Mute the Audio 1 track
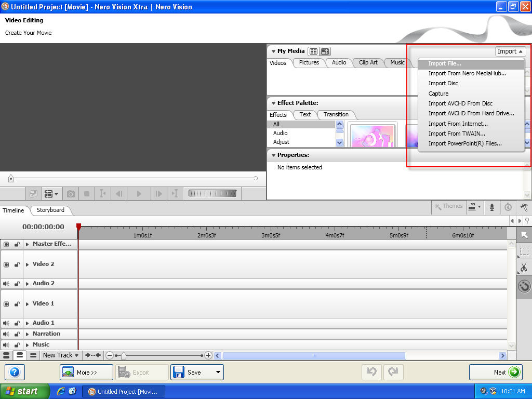 pos(6,323)
